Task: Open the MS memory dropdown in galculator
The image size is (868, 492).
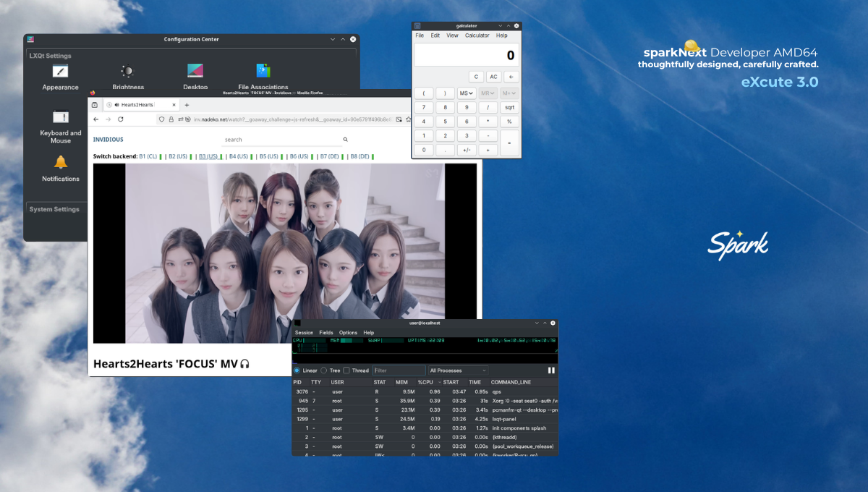Action: pyautogui.click(x=466, y=93)
